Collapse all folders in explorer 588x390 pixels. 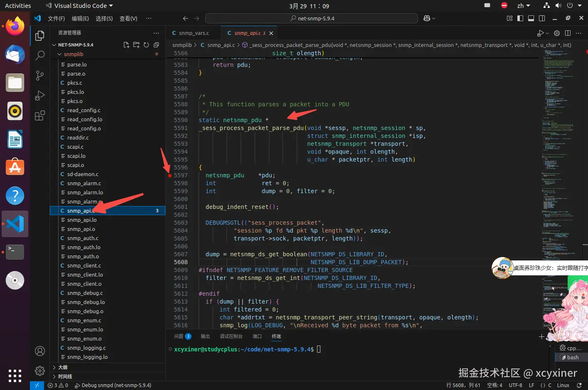(x=156, y=45)
